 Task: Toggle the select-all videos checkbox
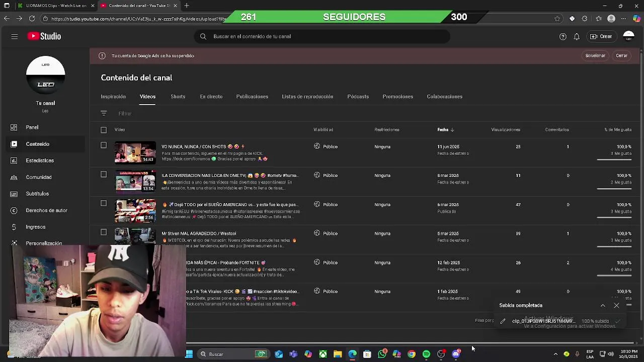(x=104, y=130)
